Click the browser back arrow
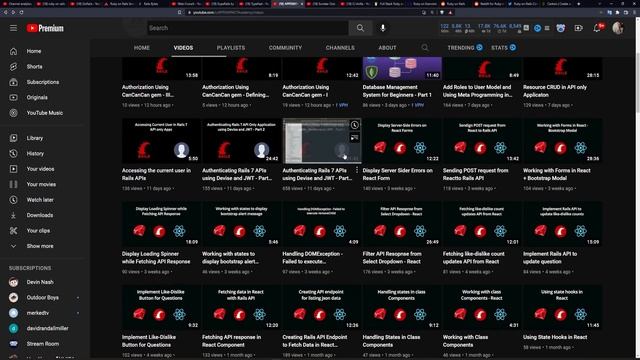Viewport: 640px width, 360px height. coord(5,13)
